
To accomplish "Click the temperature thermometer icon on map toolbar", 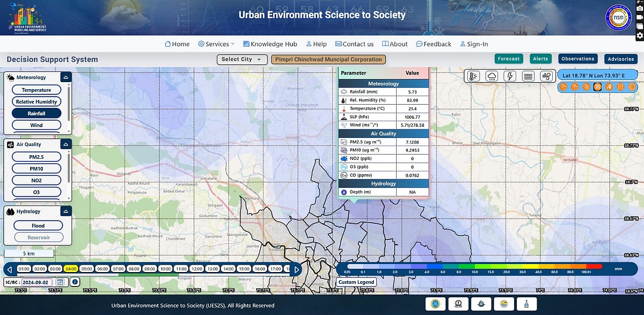I will tap(474, 76).
